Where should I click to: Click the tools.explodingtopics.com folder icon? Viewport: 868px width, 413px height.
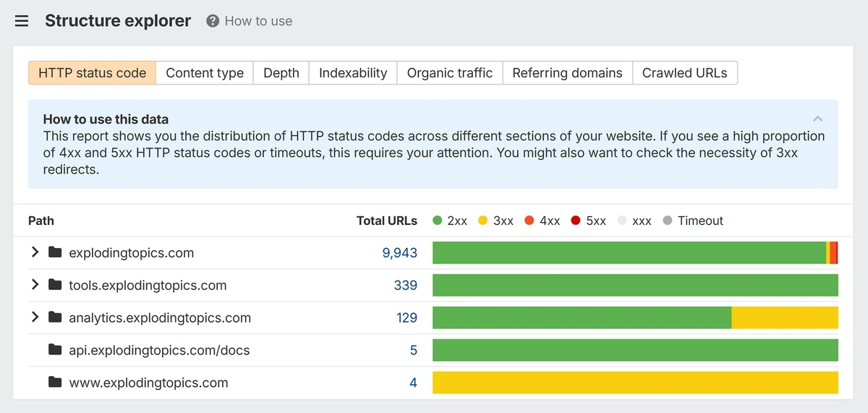[x=55, y=285]
